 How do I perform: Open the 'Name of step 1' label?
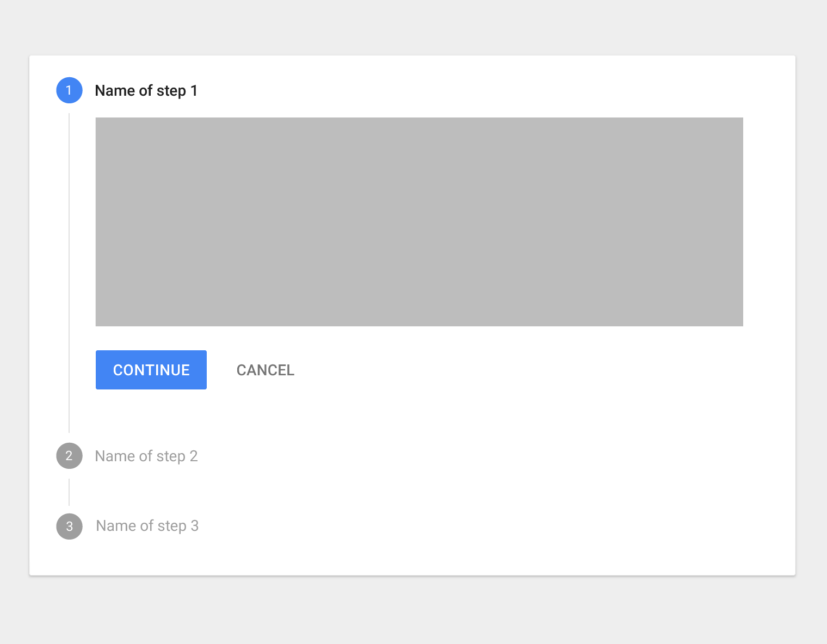tap(146, 91)
